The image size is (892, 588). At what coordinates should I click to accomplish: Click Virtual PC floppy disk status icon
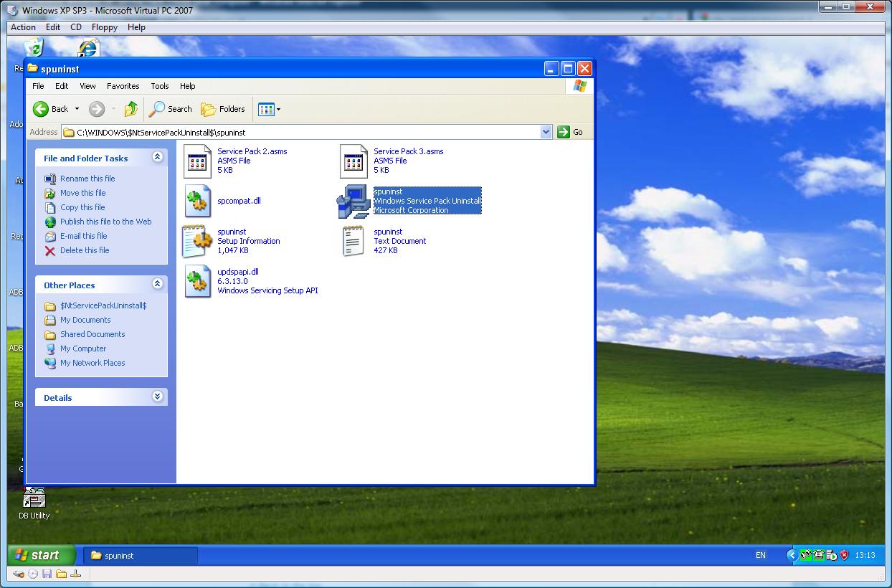47,574
